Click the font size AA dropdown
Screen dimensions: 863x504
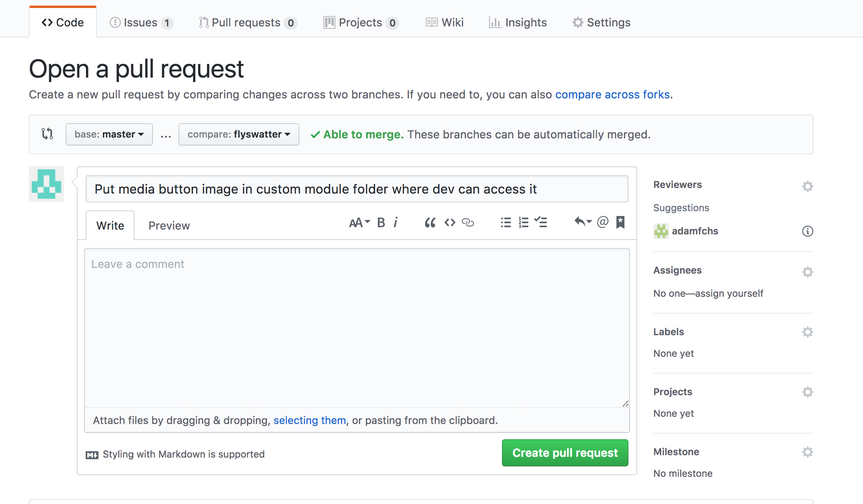358,222
